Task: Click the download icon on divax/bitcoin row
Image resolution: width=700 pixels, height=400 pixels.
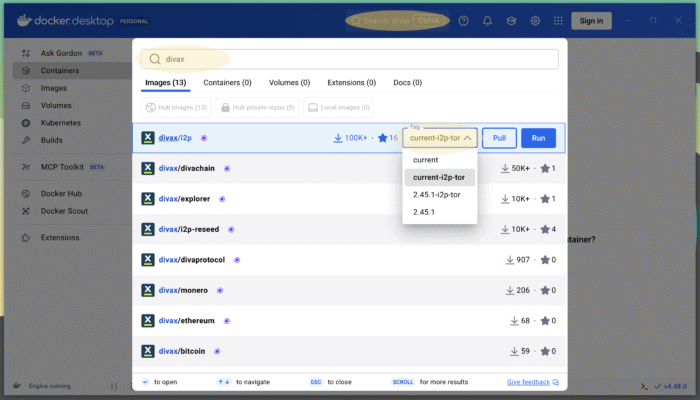Action: 511,351
